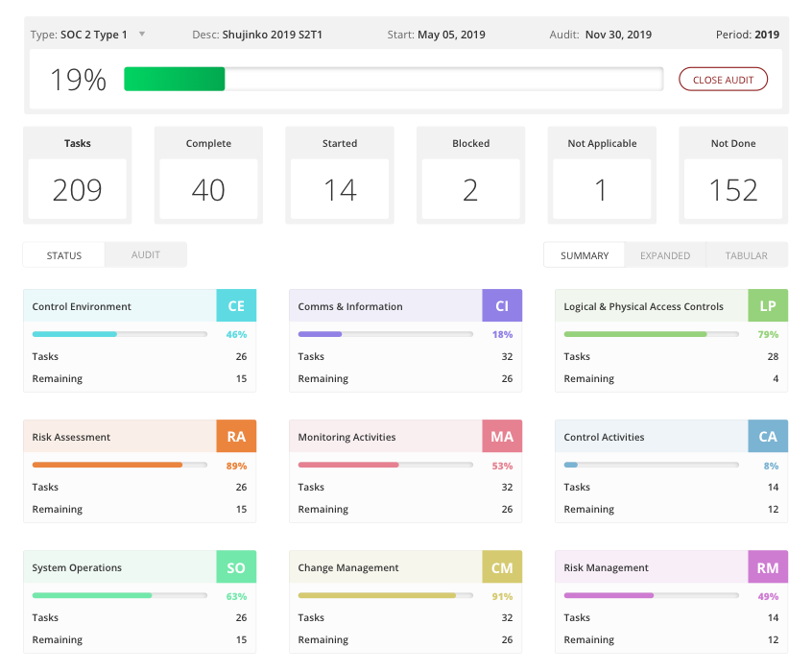Screen dimensions: 812x672
Task: Open the Not Done 152 summary card
Action: (x=733, y=175)
